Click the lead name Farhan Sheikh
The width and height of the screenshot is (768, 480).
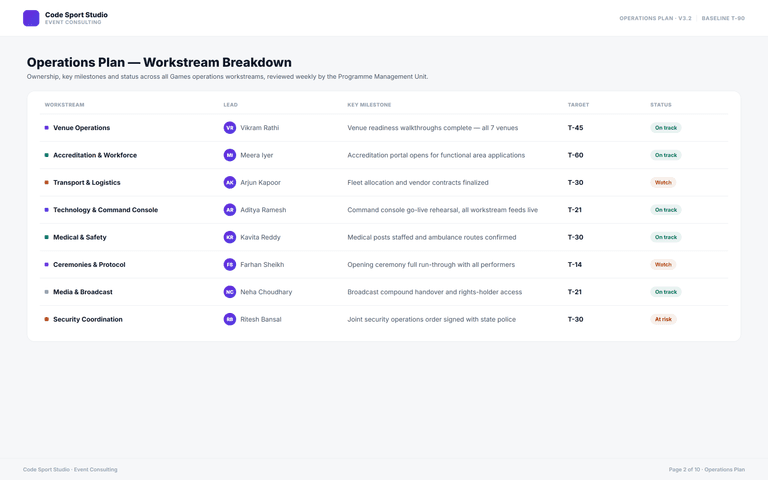click(x=262, y=265)
